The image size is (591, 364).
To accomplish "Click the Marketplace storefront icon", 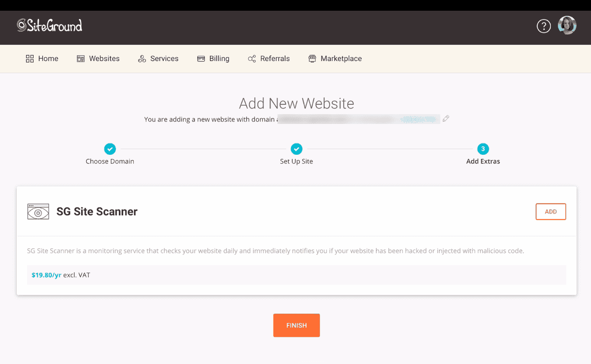I will (312, 59).
